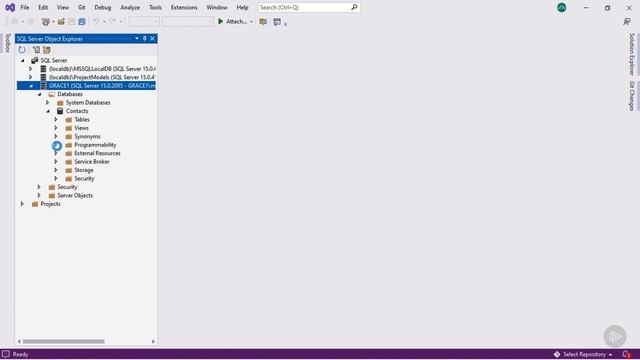Open the Extensions menu
This screenshot has height=360, width=640.
click(x=184, y=7)
